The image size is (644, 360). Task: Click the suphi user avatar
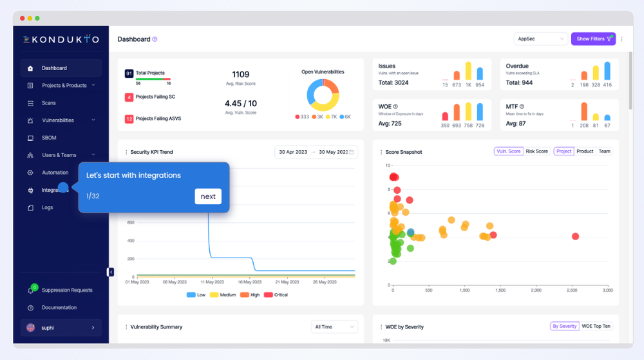coord(30,328)
